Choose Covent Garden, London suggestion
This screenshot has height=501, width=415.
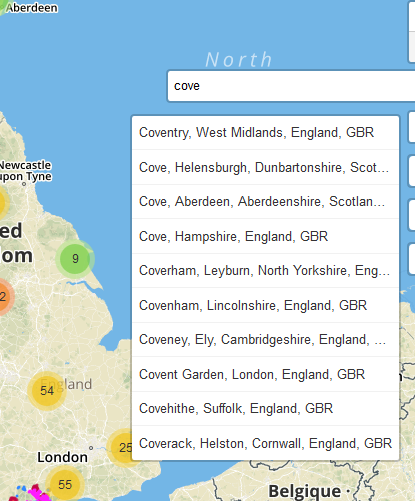click(265, 374)
